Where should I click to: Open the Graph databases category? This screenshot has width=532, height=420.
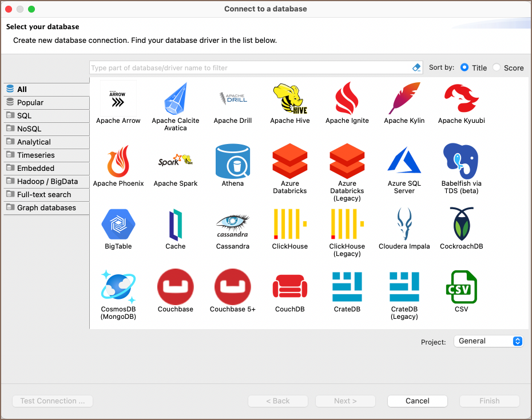click(46, 208)
